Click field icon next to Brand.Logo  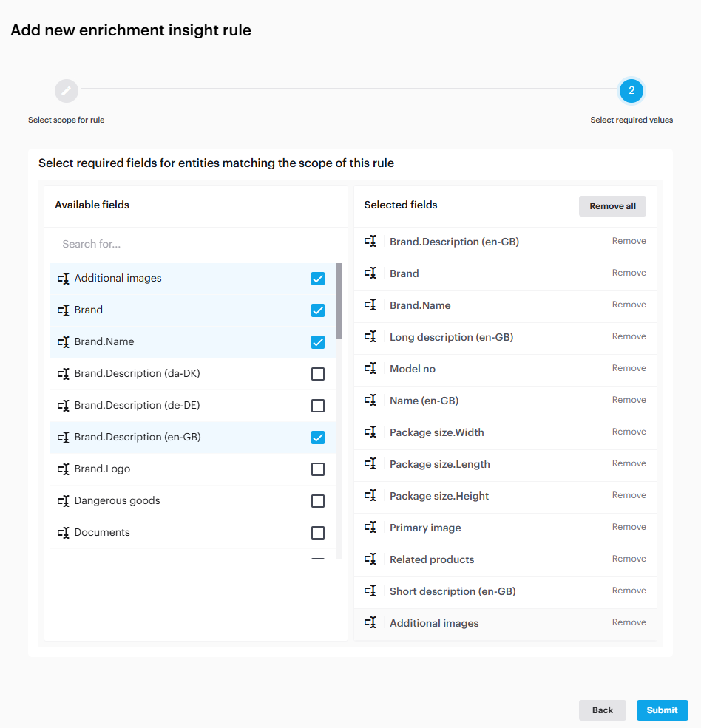click(64, 469)
